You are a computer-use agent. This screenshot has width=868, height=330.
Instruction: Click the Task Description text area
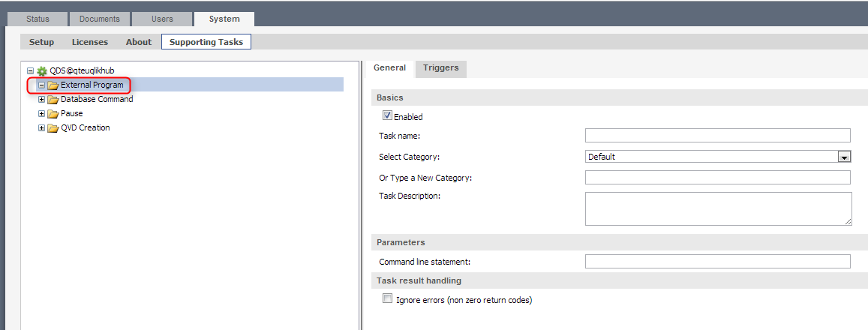tap(717, 208)
